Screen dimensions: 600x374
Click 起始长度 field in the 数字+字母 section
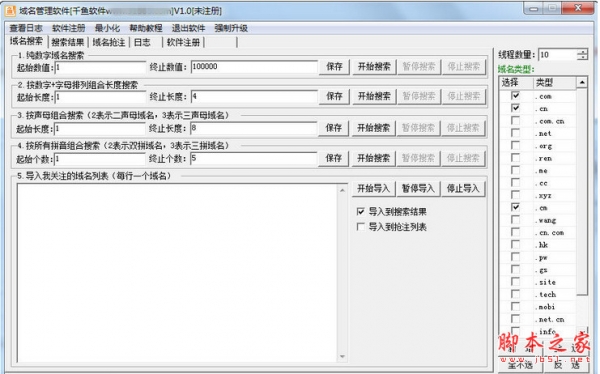tap(100, 97)
